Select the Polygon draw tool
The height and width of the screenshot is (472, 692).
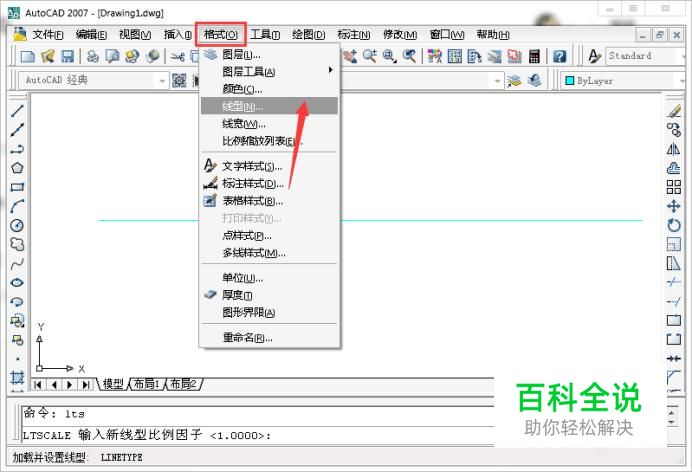[17, 168]
